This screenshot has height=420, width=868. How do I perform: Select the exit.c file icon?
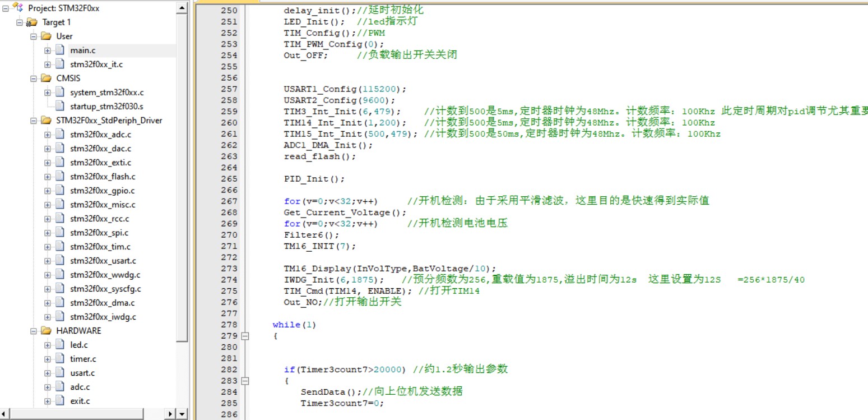[60, 401]
